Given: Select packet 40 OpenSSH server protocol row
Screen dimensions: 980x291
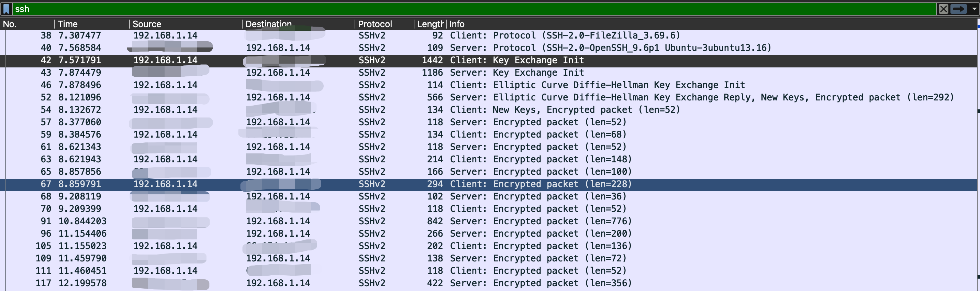Looking at the screenshot, I should [489, 48].
